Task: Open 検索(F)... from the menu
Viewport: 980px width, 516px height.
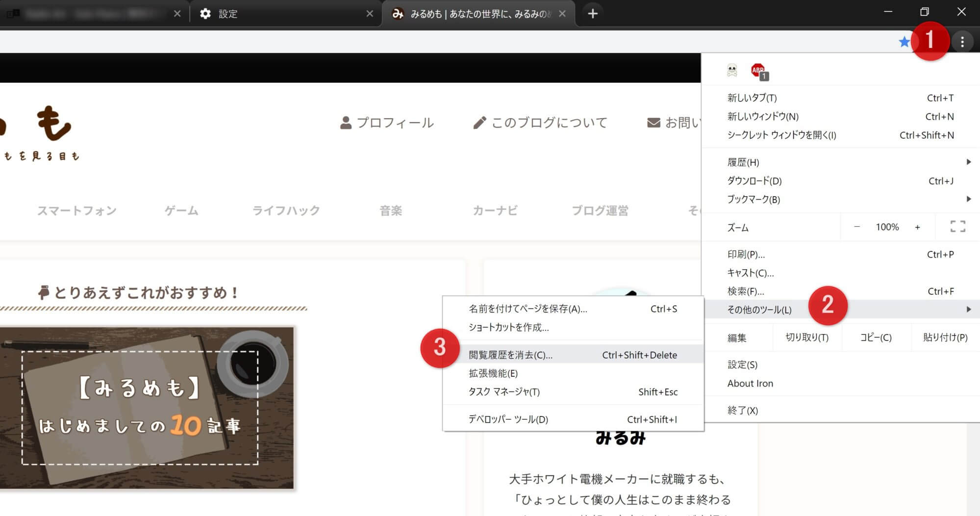Action: click(840, 291)
